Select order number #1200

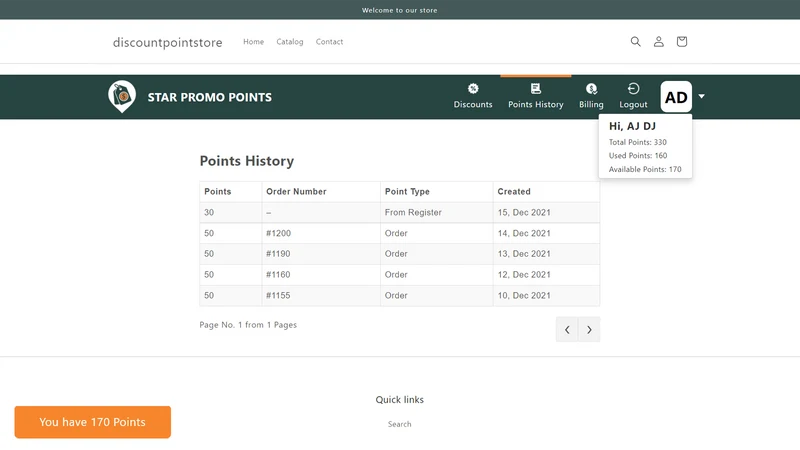pyautogui.click(x=278, y=233)
